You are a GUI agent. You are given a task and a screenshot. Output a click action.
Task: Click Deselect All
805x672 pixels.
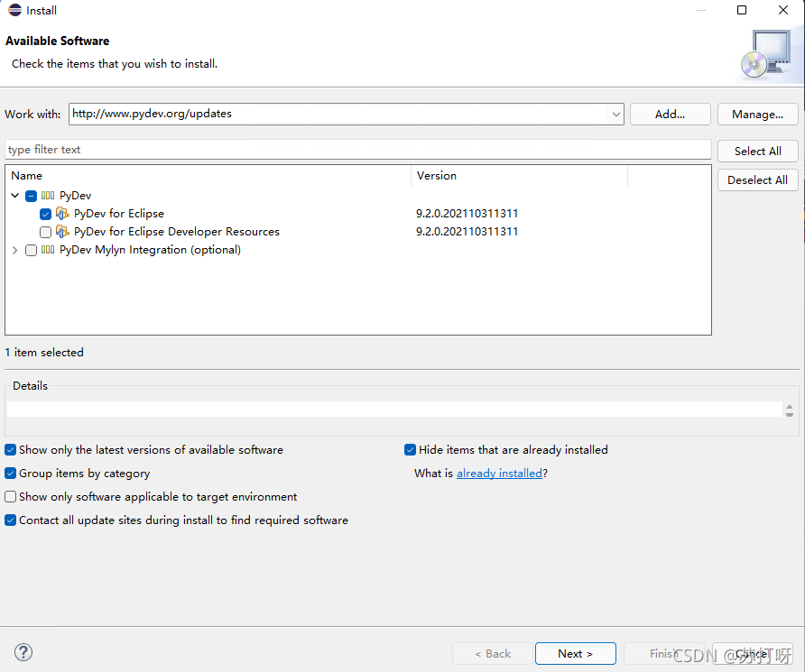click(757, 180)
